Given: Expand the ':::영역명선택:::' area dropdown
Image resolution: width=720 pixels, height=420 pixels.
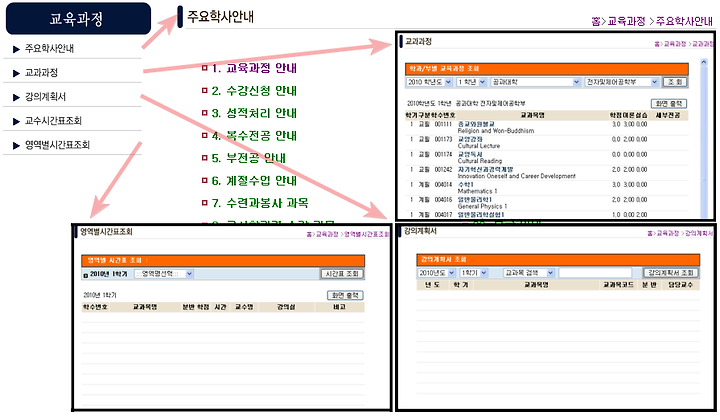Looking at the screenshot, I should [x=164, y=274].
